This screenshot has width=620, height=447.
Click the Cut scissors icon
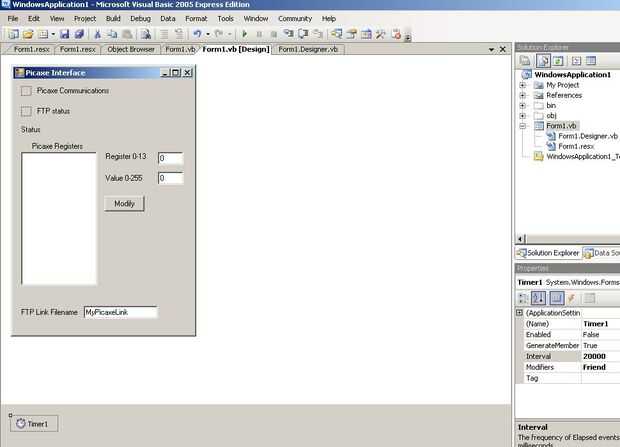coord(97,34)
